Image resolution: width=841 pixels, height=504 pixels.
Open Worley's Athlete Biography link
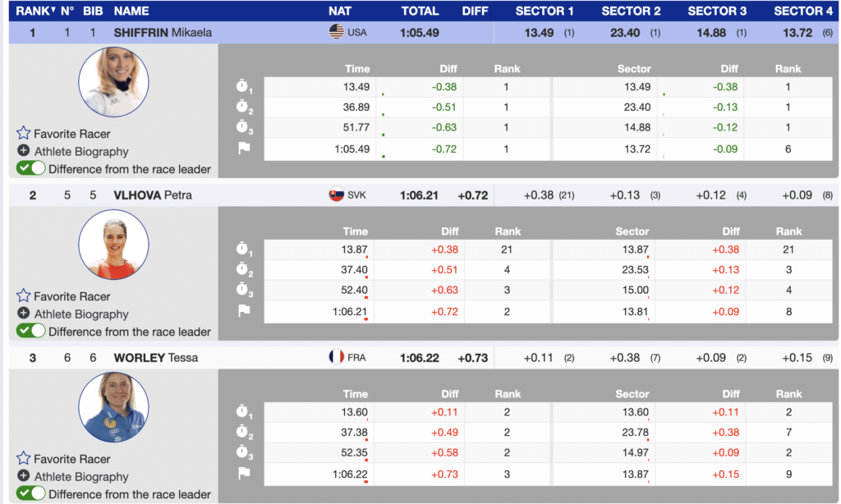tap(81, 476)
